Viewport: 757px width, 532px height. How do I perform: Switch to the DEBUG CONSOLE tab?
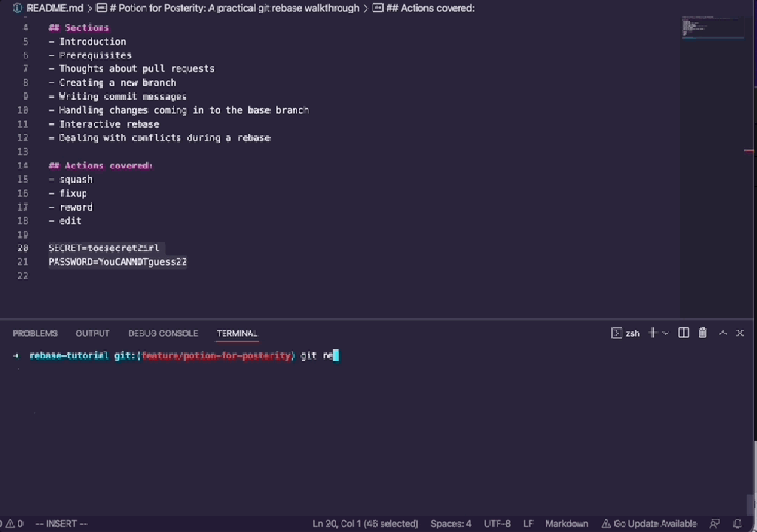163,332
